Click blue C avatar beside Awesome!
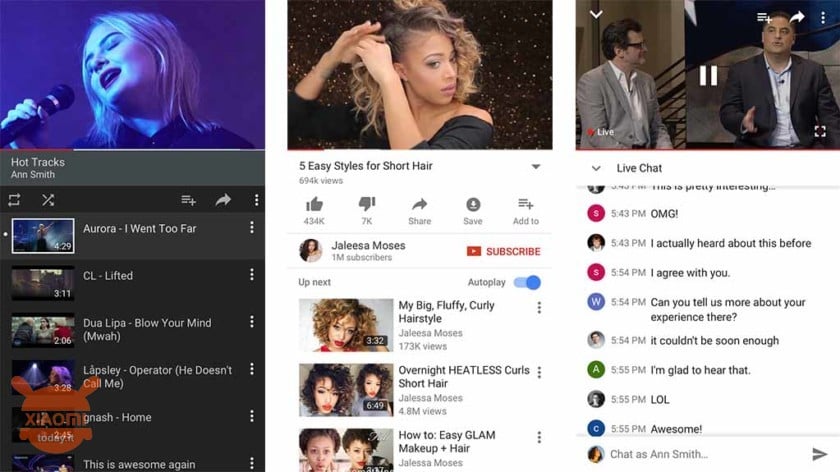The height and width of the screenshot is (472, 840). point(596,428)
